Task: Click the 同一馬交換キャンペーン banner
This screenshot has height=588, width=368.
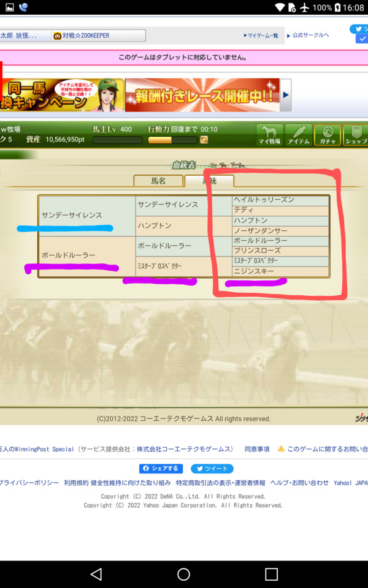Action: (x=62, y=95)
